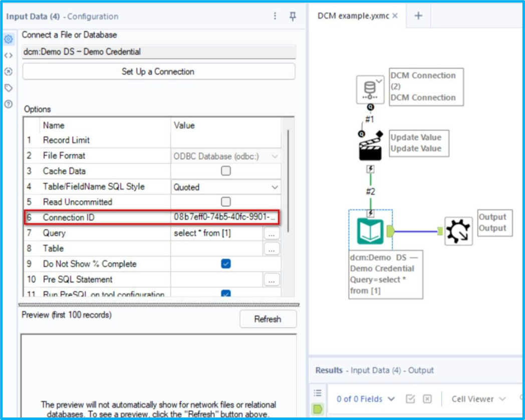Refresh the preview of first 100 records

[x=268, y=319]
